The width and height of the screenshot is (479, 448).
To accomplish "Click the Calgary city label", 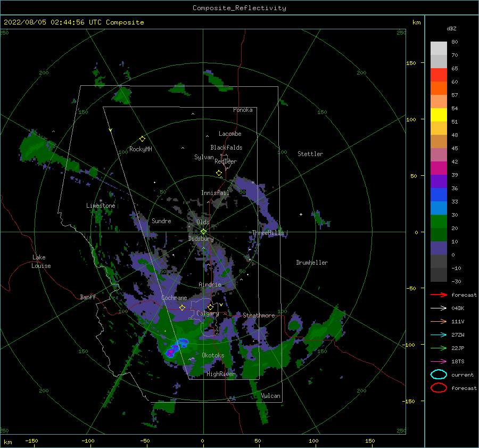I will 208,313.
